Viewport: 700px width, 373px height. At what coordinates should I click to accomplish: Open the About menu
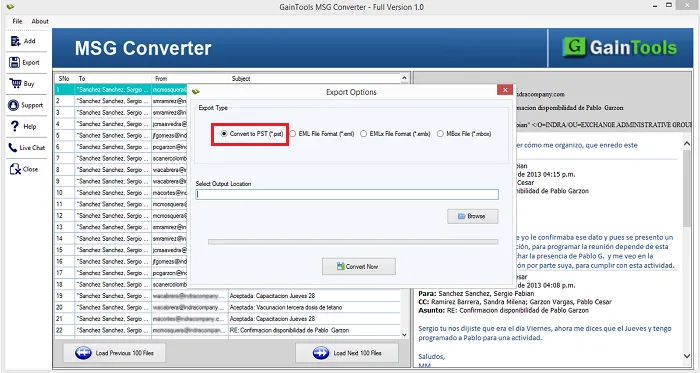point(40,21)
